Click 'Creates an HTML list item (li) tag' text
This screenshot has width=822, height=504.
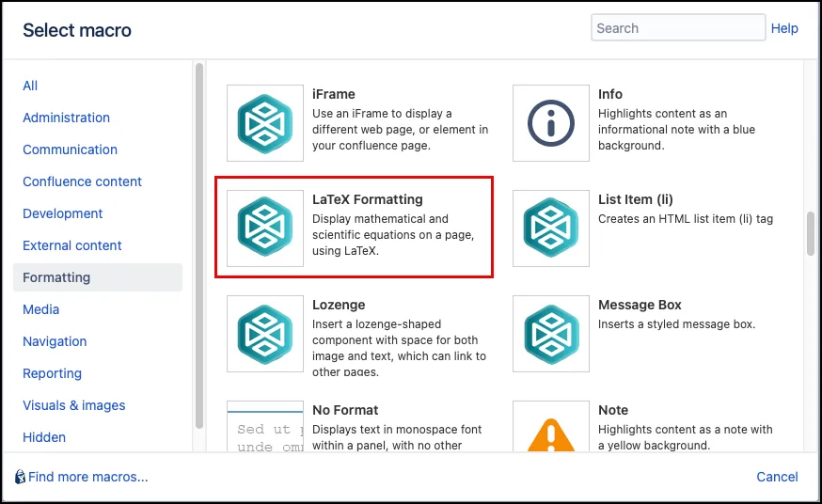pos(686,219)
